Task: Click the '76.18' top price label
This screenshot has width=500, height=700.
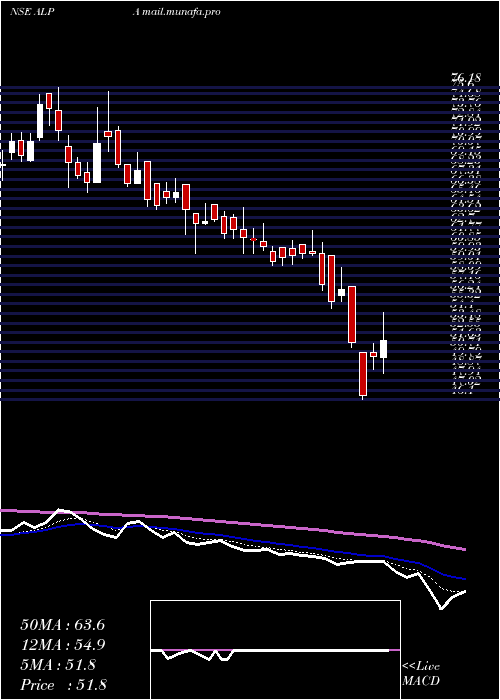Action: pyautogui.click(x=466, y=78)
